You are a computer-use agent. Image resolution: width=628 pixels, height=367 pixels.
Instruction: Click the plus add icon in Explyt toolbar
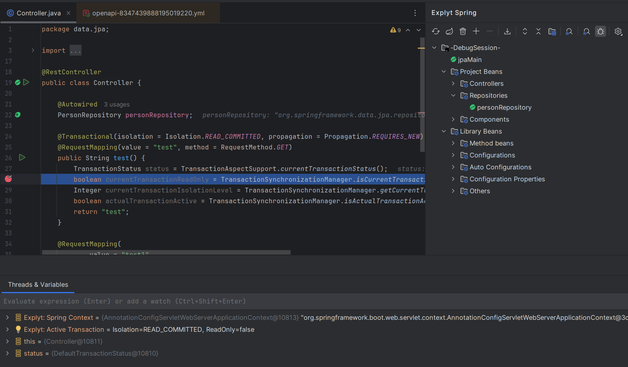pos(476,31)
